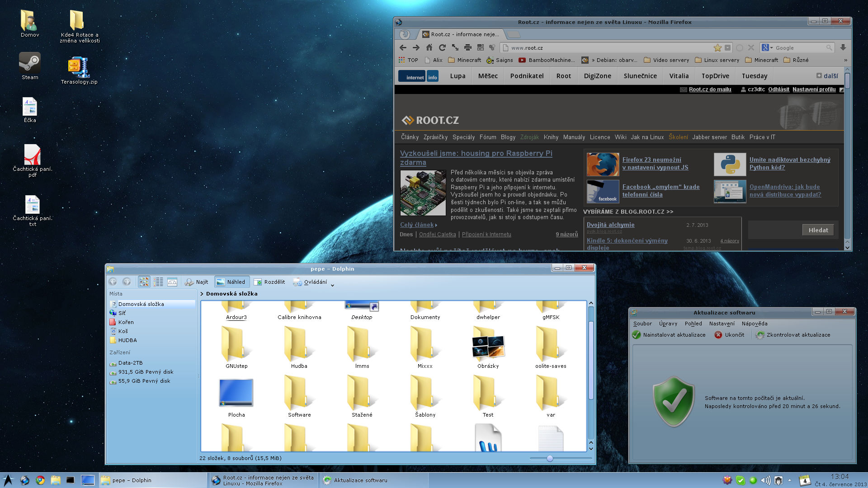Click Nainstalovat aktualizace button

(x=669, y=335)
